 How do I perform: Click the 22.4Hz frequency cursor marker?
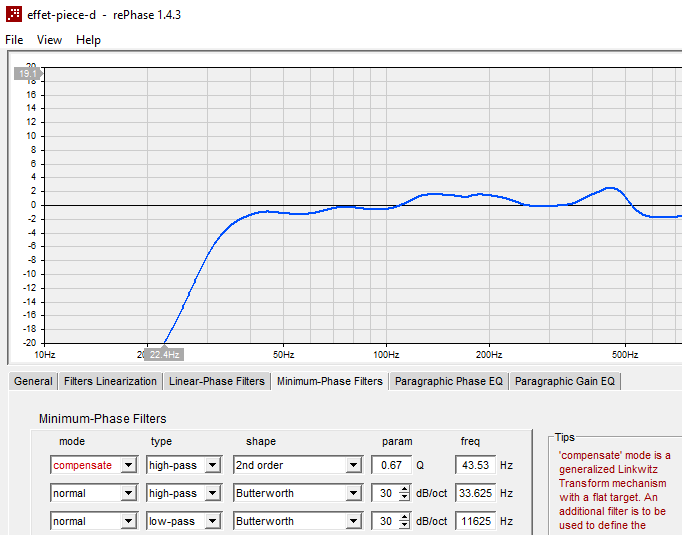164,354
